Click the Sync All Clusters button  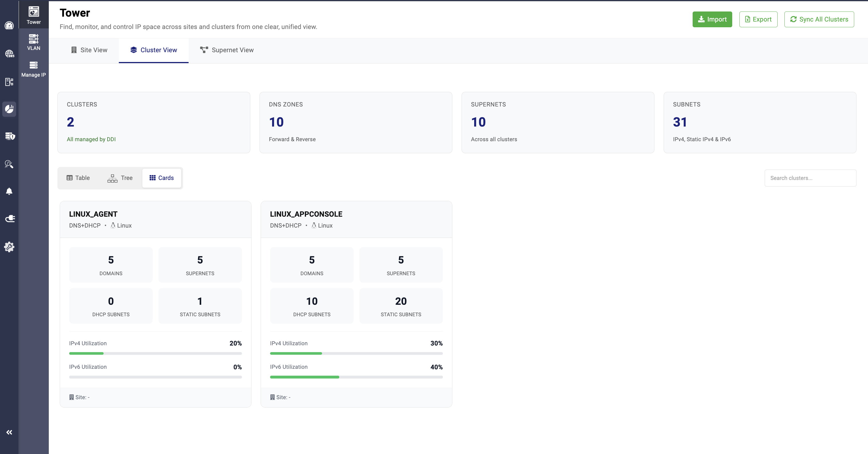click(819, 20)
